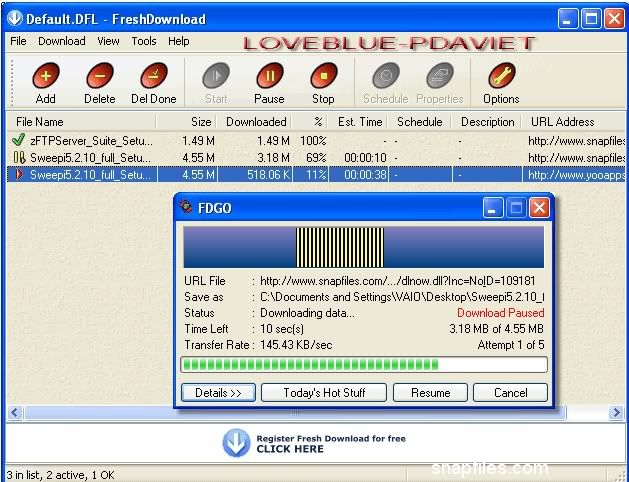Screen dimensions: 629x482
Task: Sort by the % column header
Action: coord(309,122)
